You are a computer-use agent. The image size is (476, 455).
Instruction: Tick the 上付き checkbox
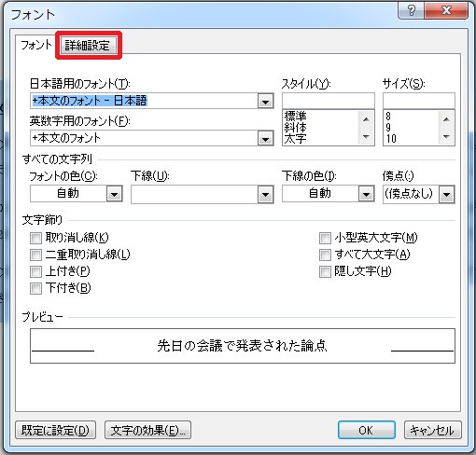coord(35,271)
